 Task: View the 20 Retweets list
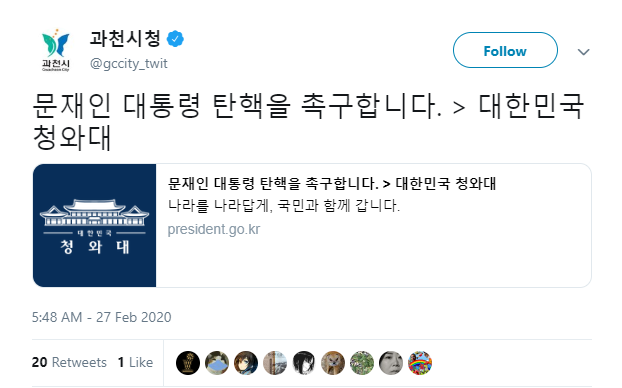[x=69, y=362]
